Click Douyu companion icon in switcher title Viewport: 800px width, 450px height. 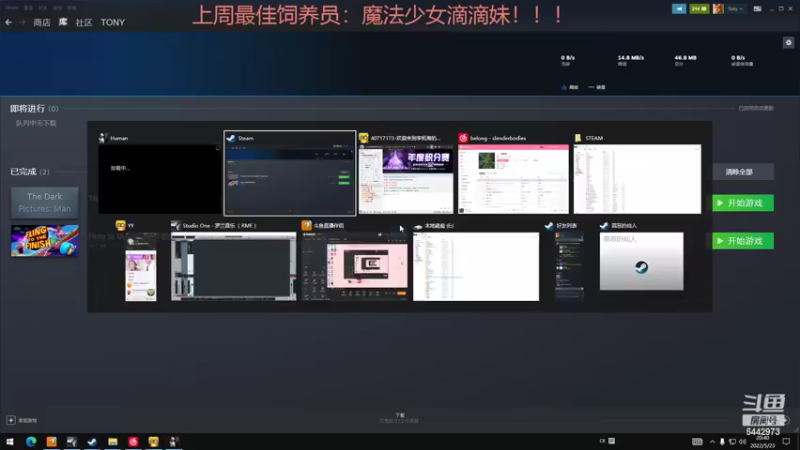tap(307, 225)
